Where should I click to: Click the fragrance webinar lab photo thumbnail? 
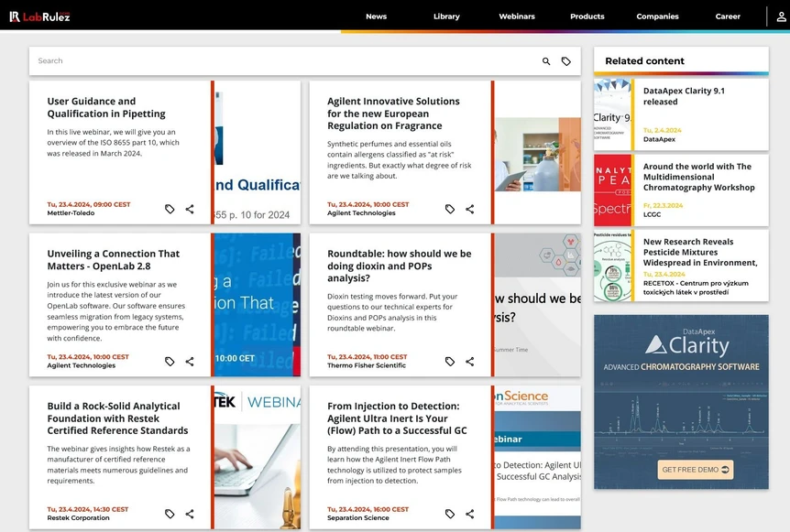pos(538,153)
